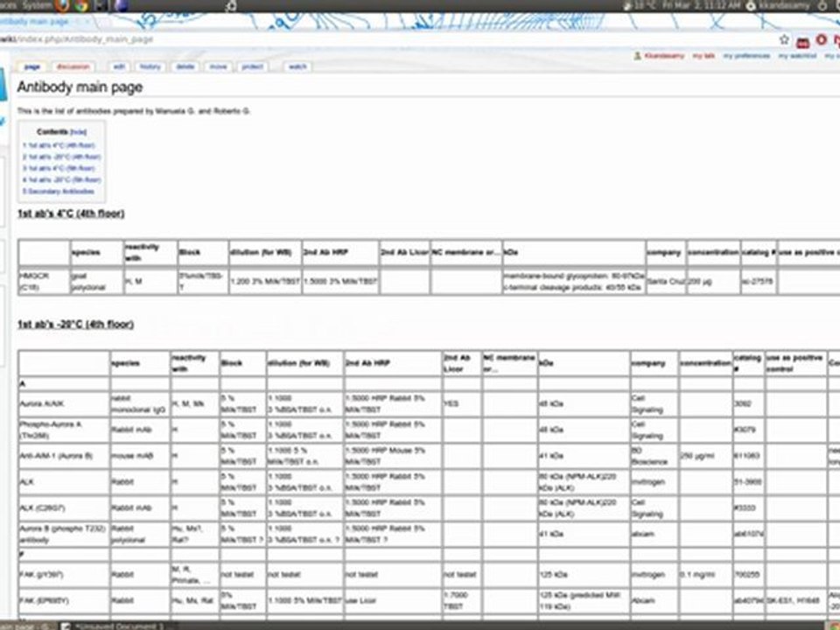Image resolution: width=840 pixels, height=630 pixels.
Task: Click the 'Antibody main page' title heading
Action: [x=80, y=87]
